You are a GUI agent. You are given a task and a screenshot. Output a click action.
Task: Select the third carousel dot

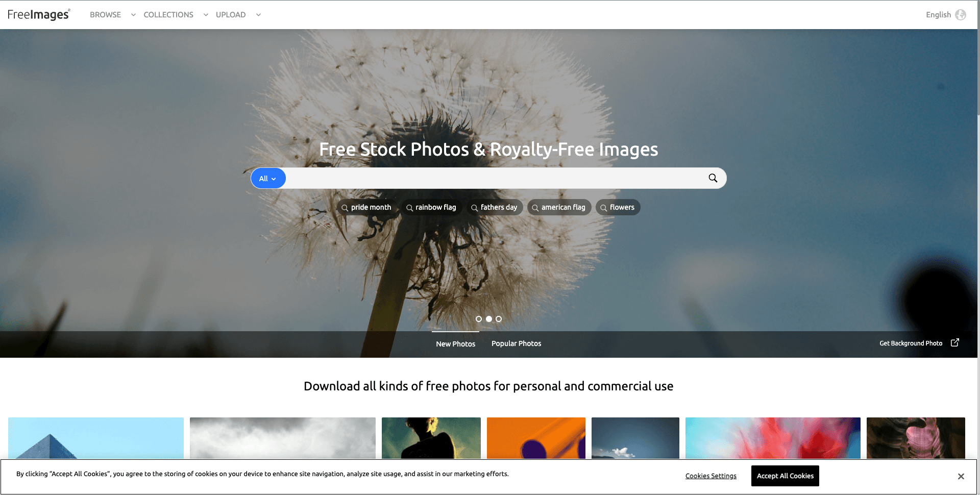point(499,319)
